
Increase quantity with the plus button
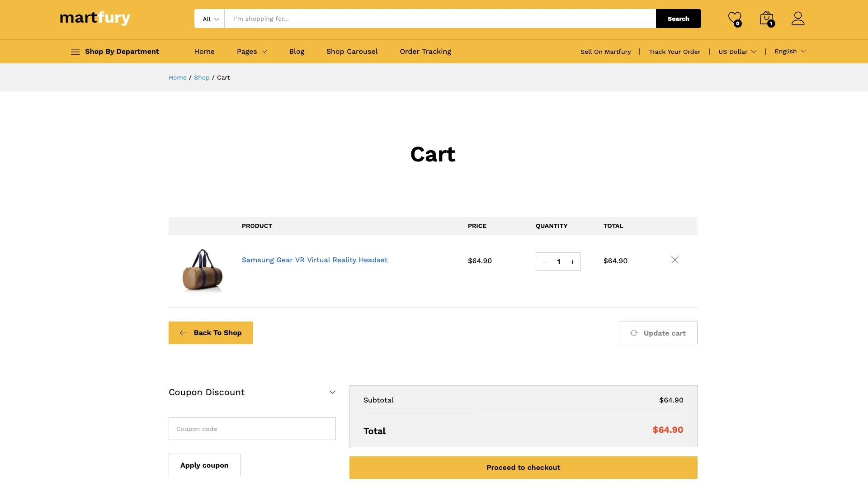coord(572,262)
